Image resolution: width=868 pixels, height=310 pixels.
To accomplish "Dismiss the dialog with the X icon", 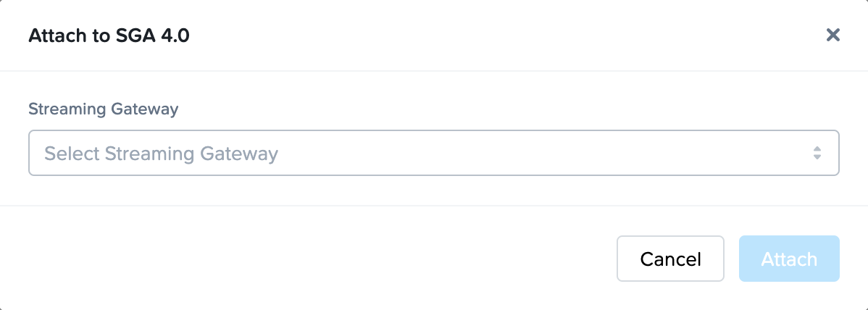I will coord(832,35).
